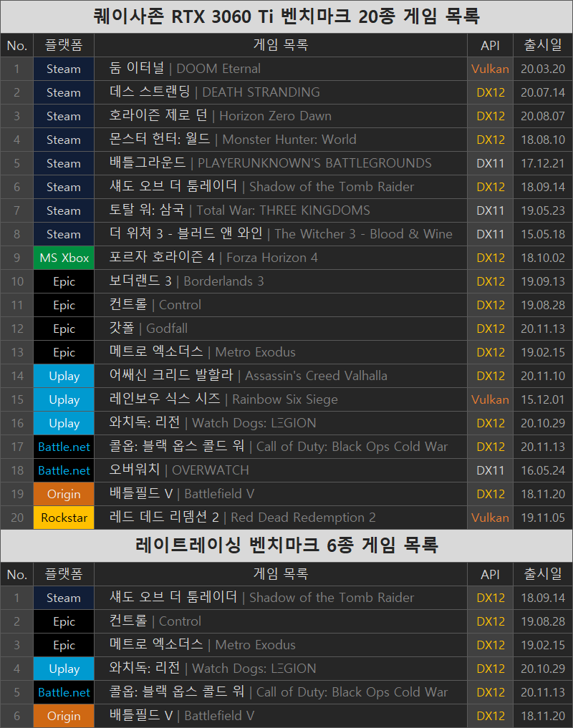Click Vulkan API cell for Red Dead Redemption 2
This screenshot has width=573, height=728.
(x=490, y=518)
